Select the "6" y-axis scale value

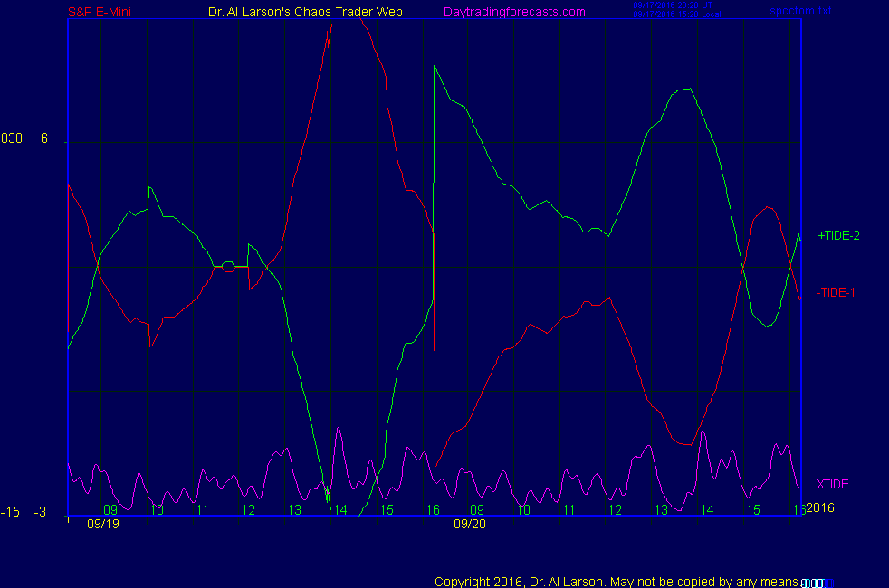[x=44, y=138]
